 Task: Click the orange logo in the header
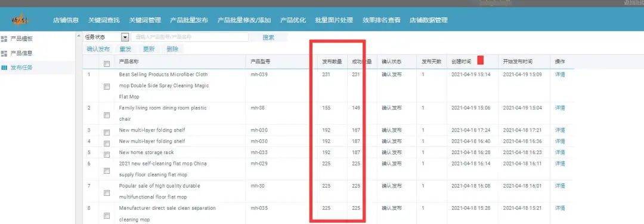point(20,20)
